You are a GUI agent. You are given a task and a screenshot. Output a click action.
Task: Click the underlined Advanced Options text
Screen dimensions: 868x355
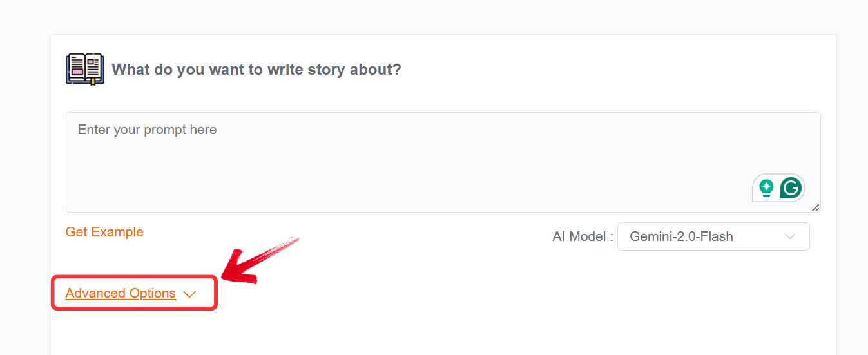(x=121, y=294)
